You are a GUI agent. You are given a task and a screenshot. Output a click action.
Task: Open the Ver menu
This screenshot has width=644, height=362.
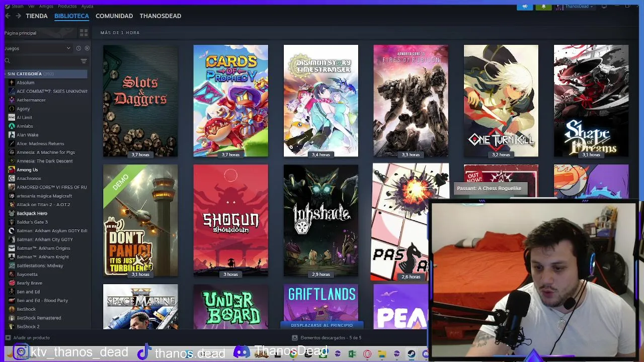32,7
